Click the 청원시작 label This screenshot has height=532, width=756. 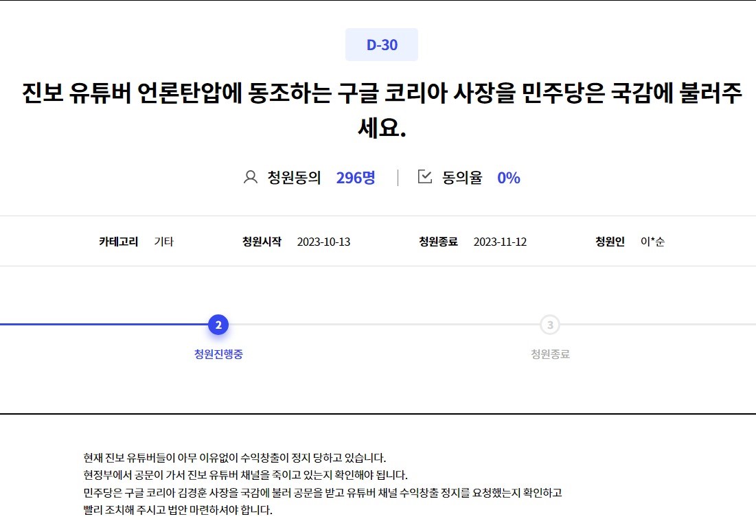coord(262,242)
